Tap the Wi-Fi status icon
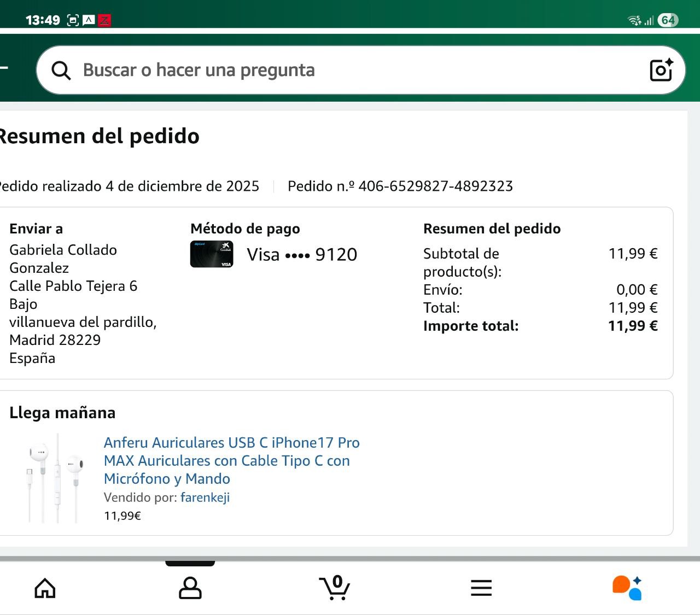Viewport: 700px width, 615px height. [634, 21]
